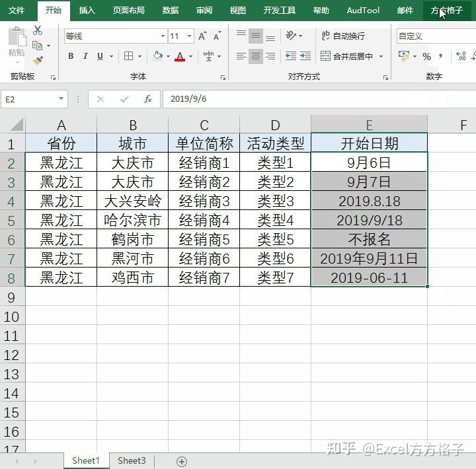Select row 6 header

(x=11, y=240)
